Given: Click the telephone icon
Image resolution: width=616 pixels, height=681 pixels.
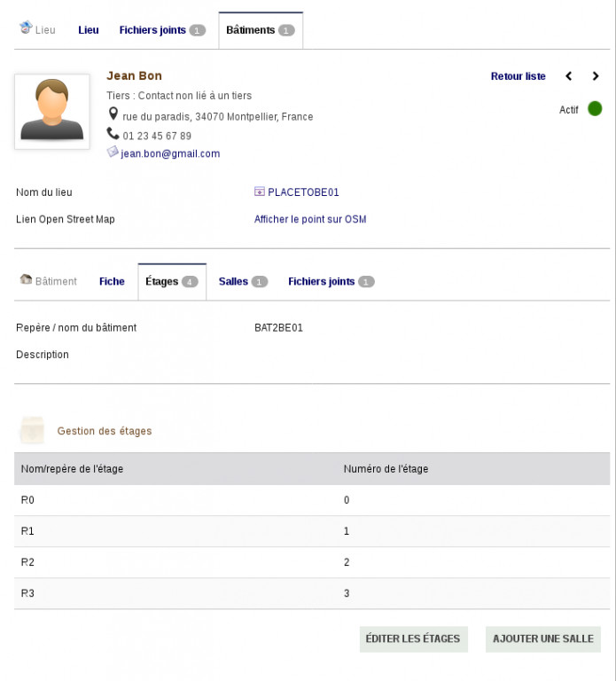Looking at the screenshot, I should click(113, 134).
